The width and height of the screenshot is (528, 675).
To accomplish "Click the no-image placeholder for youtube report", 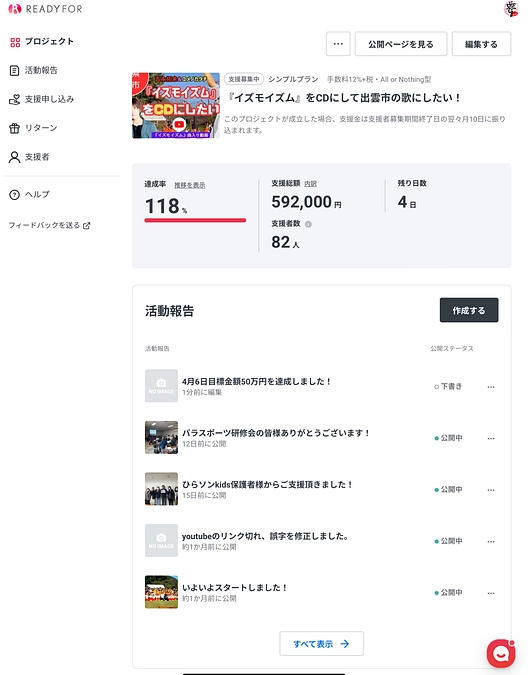I will (161, 540).
